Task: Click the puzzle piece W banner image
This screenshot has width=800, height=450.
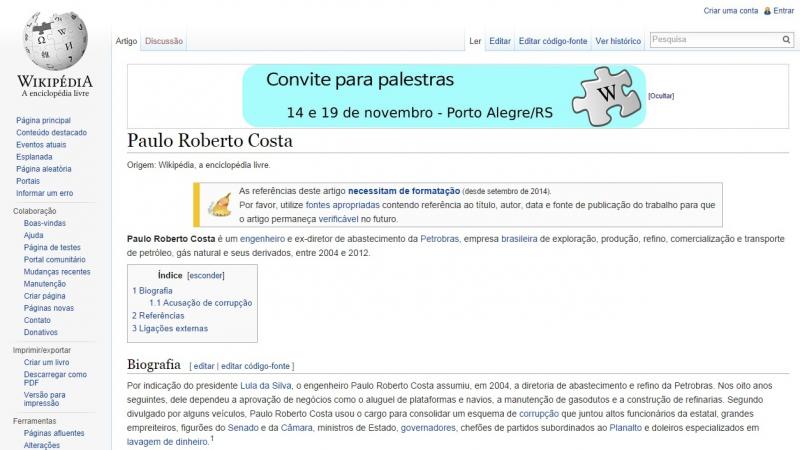Action: 606,95
